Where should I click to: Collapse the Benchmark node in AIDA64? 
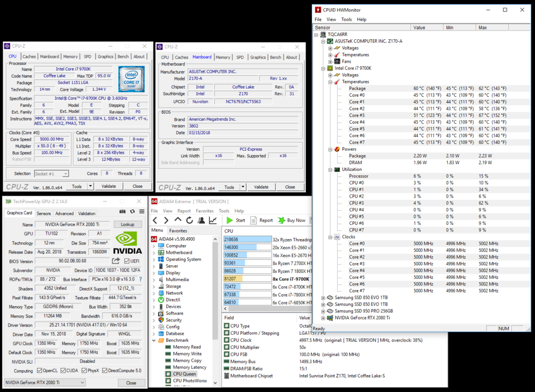click(154, 340)
